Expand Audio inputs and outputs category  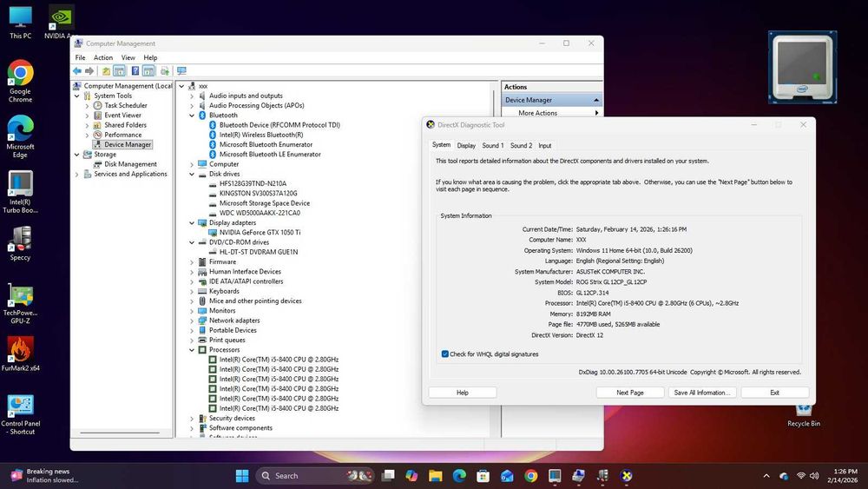pos(192,96)
